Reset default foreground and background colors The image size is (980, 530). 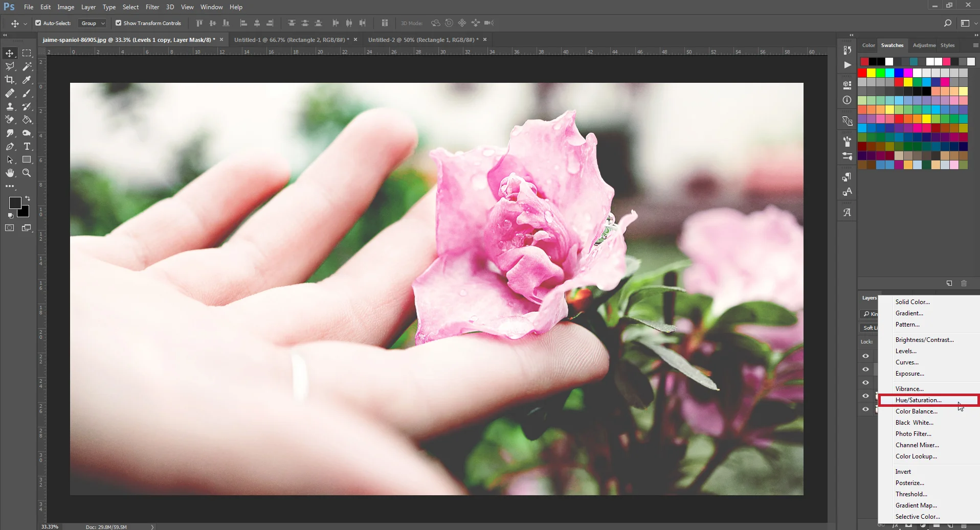click(11, 215)
